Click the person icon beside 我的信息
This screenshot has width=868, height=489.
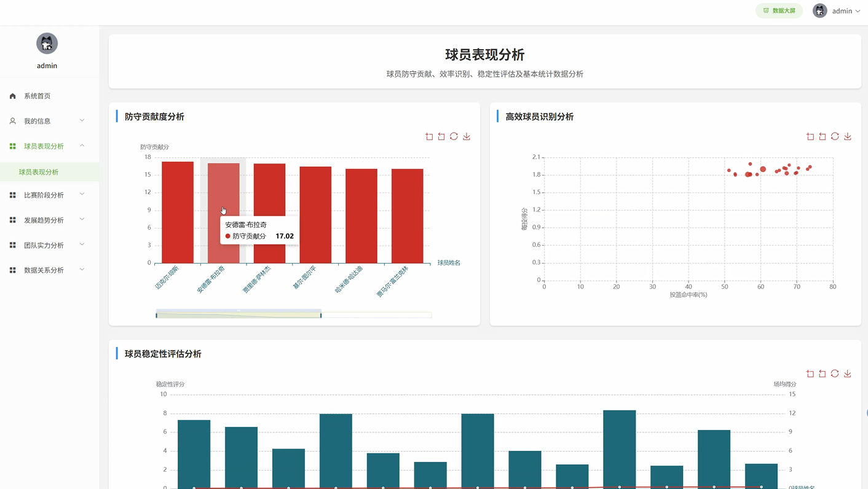(12, 121)
